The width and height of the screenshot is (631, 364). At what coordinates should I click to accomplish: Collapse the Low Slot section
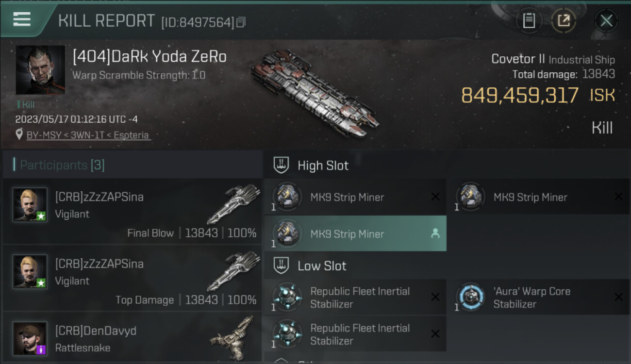click(x=282, y=266)
